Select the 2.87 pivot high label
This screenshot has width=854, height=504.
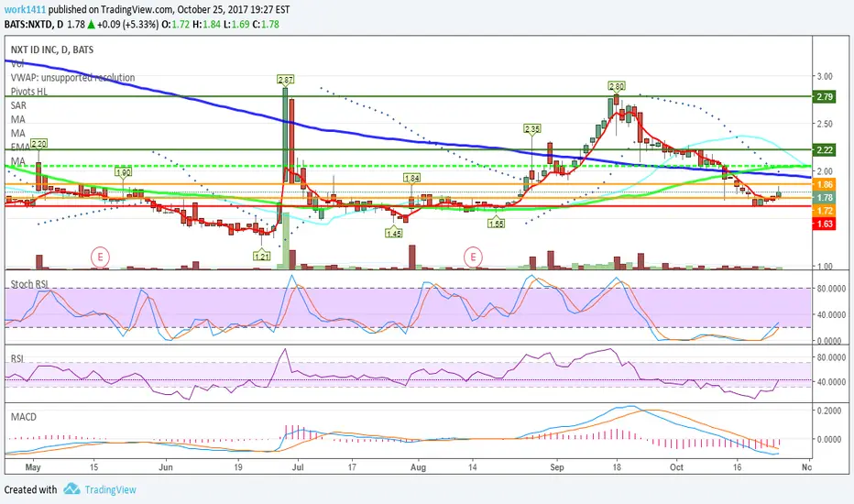click(285, 80)
